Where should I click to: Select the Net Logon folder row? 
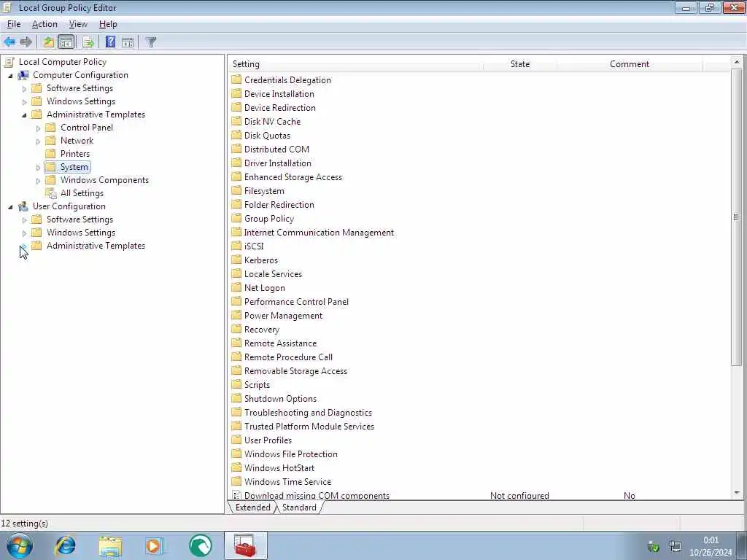coord(264,287)
